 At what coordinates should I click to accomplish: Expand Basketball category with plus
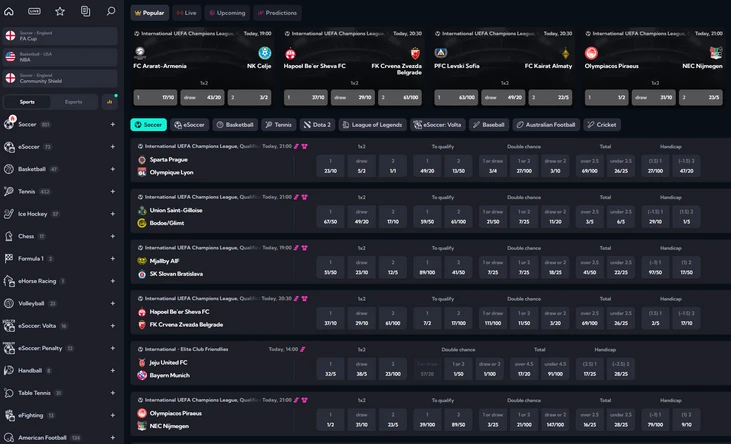(x=112, y=169)
